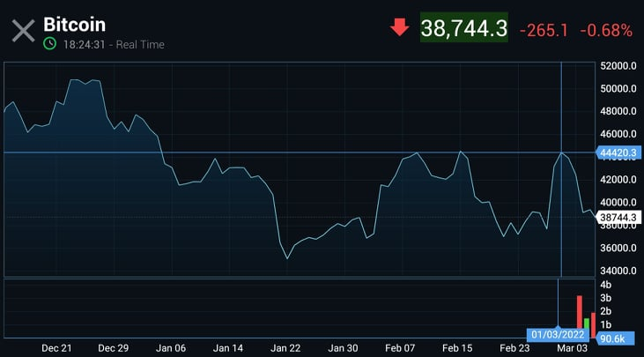
Task: Click the 52000.0 price axis label
Action: pos(618,66)
